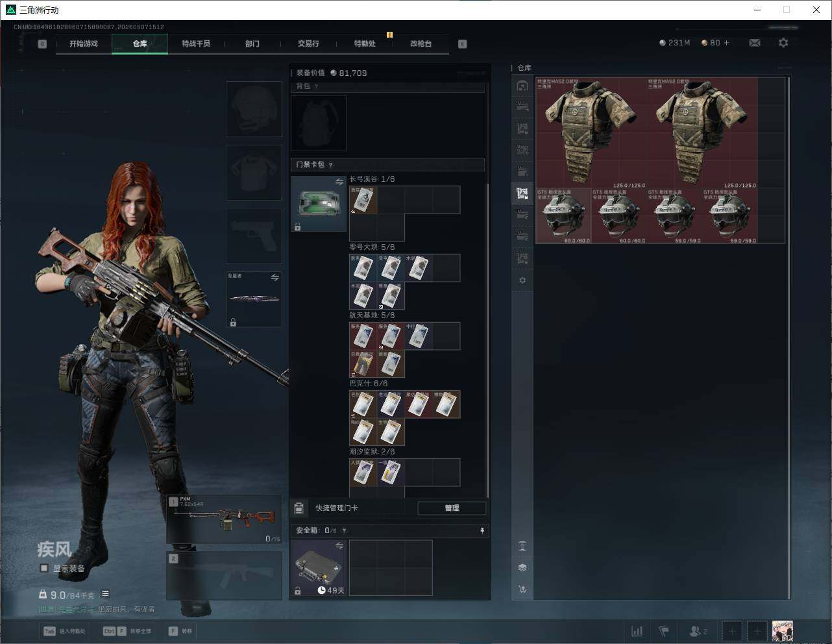Click the 长弓溪谷 keycard
Image resolution: width=832 pixels, height=644 pixels.
pos(363,200)
